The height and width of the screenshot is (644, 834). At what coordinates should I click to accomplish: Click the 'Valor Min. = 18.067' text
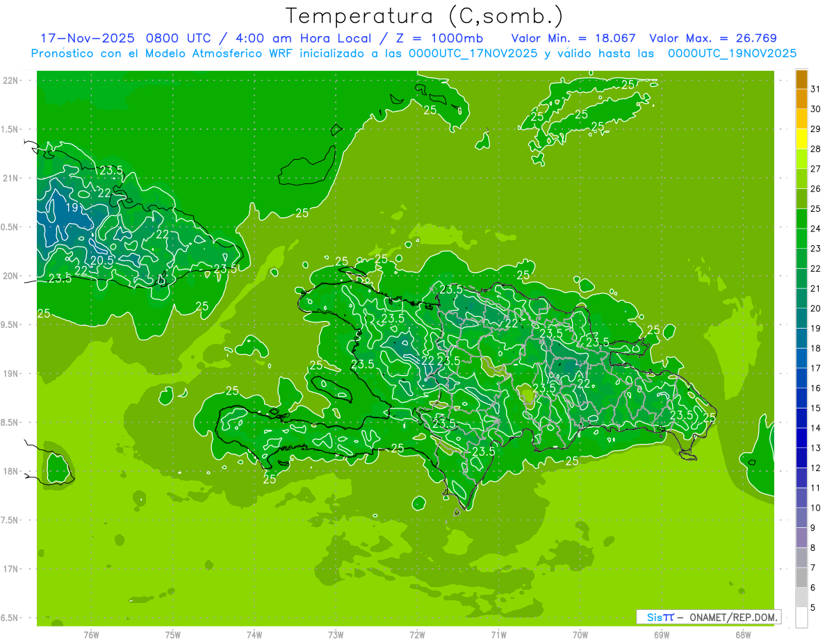click(x=573, y=38)
